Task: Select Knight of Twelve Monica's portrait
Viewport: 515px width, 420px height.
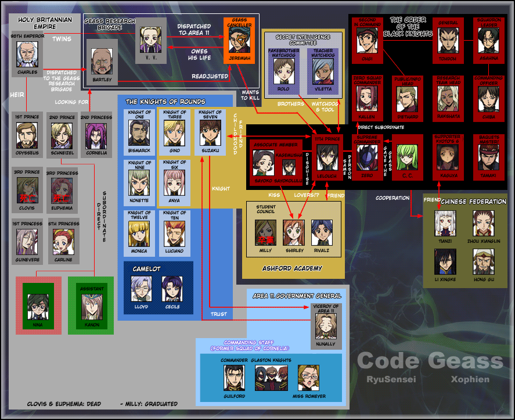Action: pyautogui.click(x=139, y=234)
